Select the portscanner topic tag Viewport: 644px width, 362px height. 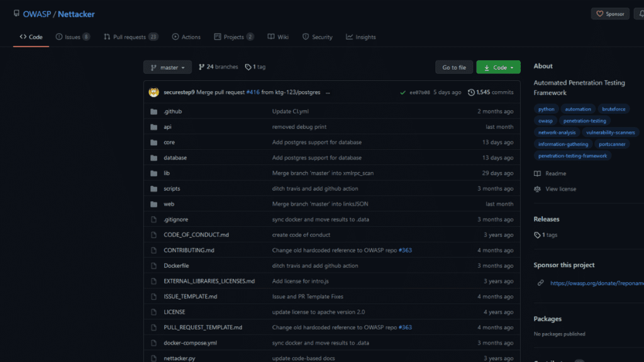[x=612, y=144]
